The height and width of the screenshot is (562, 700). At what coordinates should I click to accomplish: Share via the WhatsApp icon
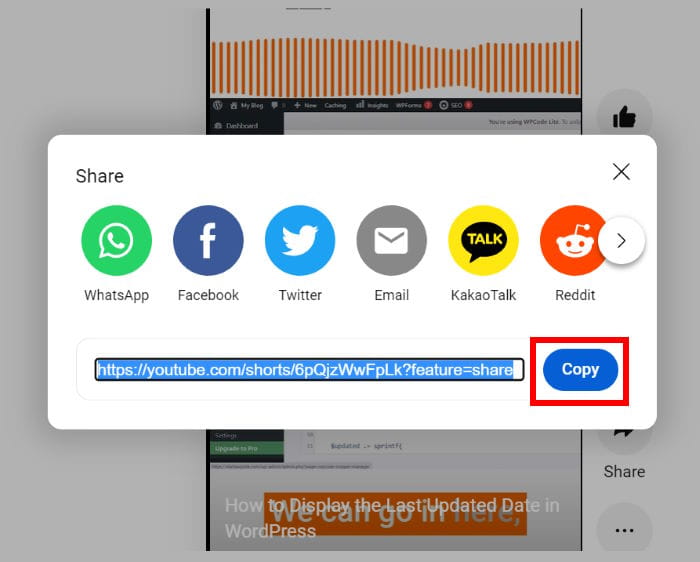pyautogui.click(x=117, y=241)
